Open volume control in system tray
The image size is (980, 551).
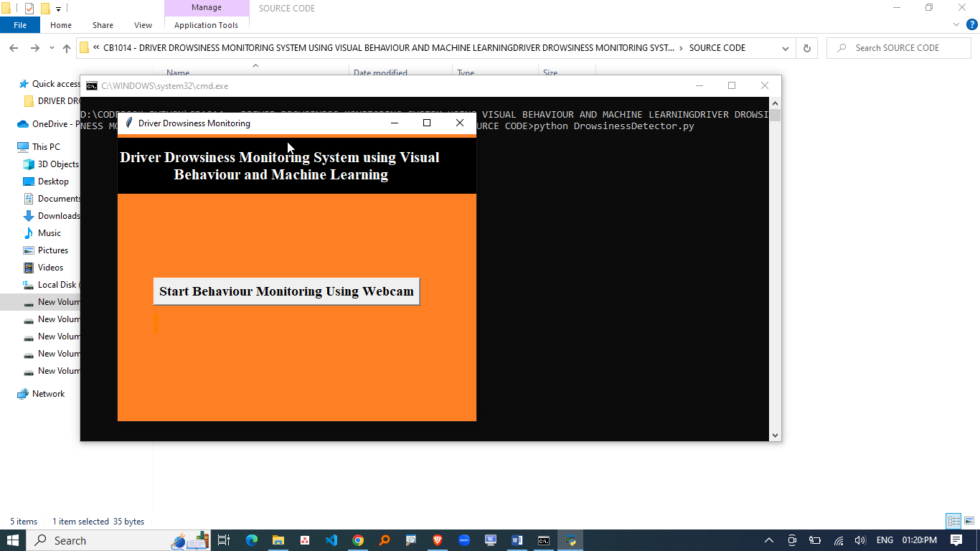(x=860, y=540)
